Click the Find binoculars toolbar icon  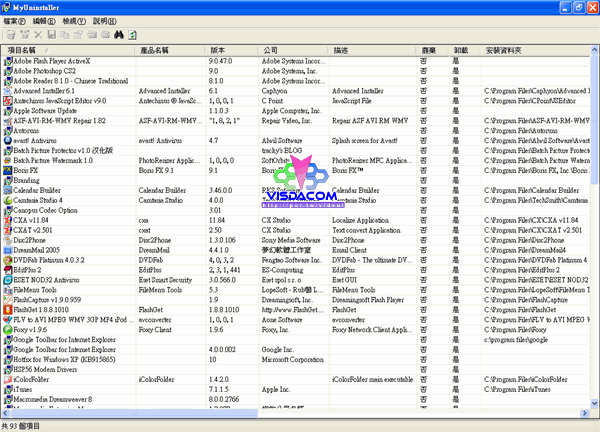click(x=119, y=35)
